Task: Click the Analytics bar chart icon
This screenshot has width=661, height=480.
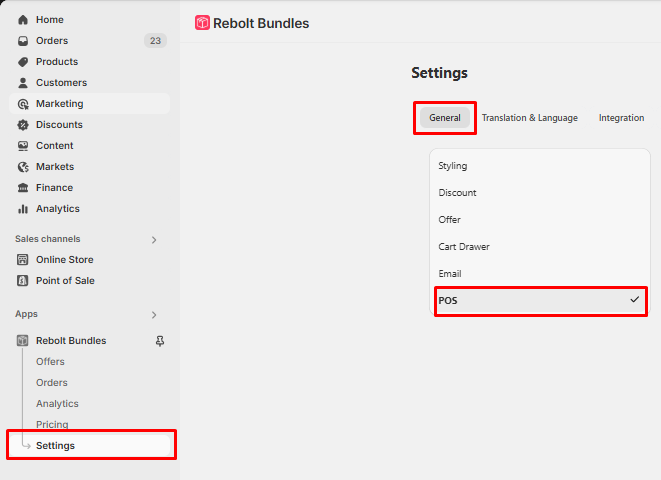Action: pos(23,209)
